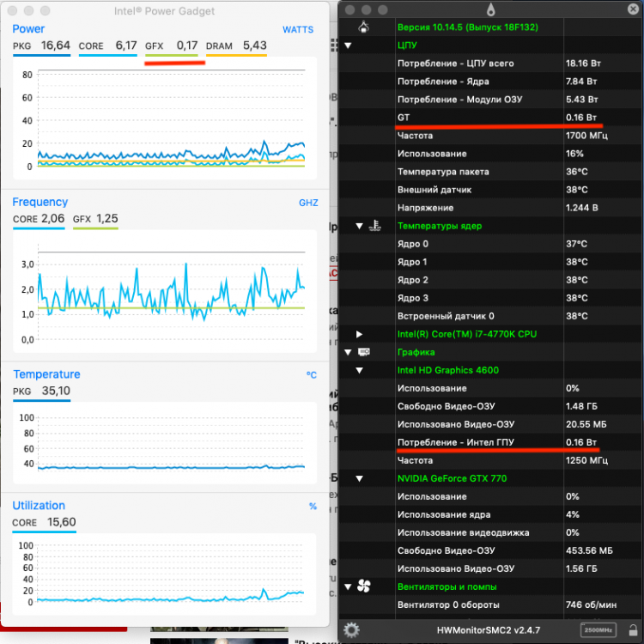Click the Intel Power Gadget window title
This screenshot has height=644, width=644.
pyautogui.click(x=164, y=11)
